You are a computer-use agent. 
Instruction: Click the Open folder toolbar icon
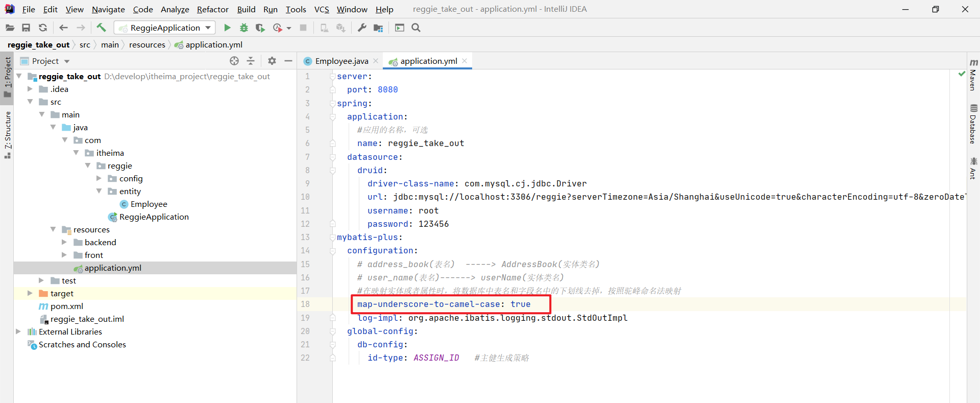click(10, 28)
